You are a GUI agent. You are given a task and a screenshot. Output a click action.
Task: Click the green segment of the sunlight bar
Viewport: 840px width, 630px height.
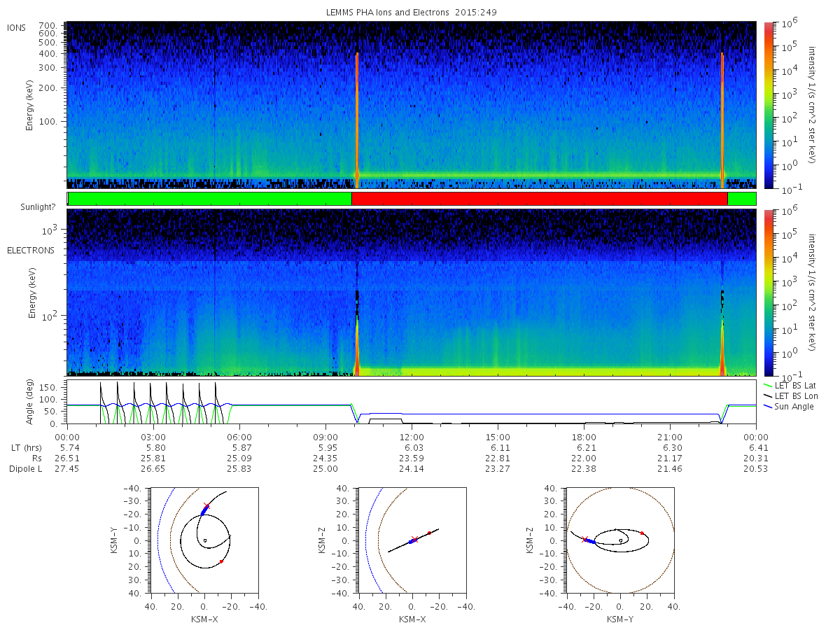[x=209, y=199]
